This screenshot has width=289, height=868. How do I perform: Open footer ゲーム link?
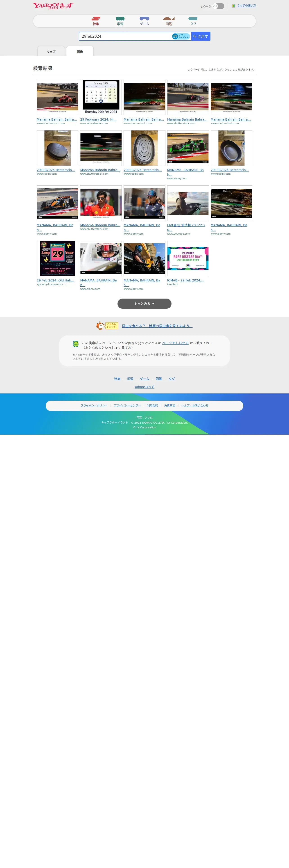144,379
